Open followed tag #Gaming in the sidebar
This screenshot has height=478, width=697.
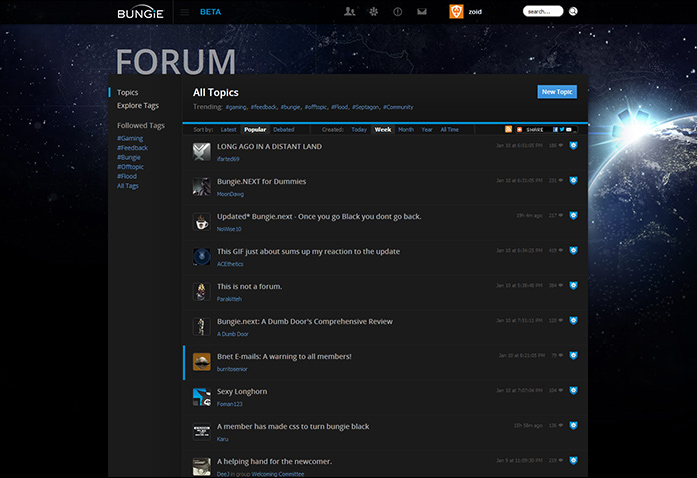130,138
